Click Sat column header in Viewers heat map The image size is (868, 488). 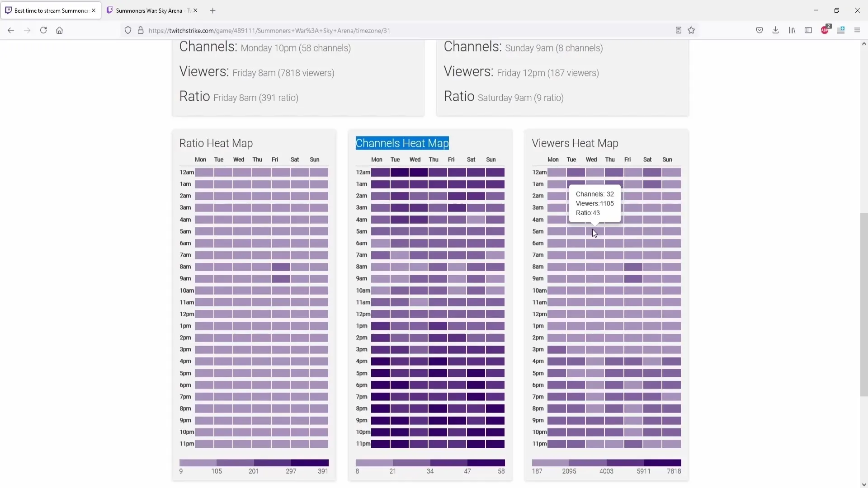pos(647,160)
